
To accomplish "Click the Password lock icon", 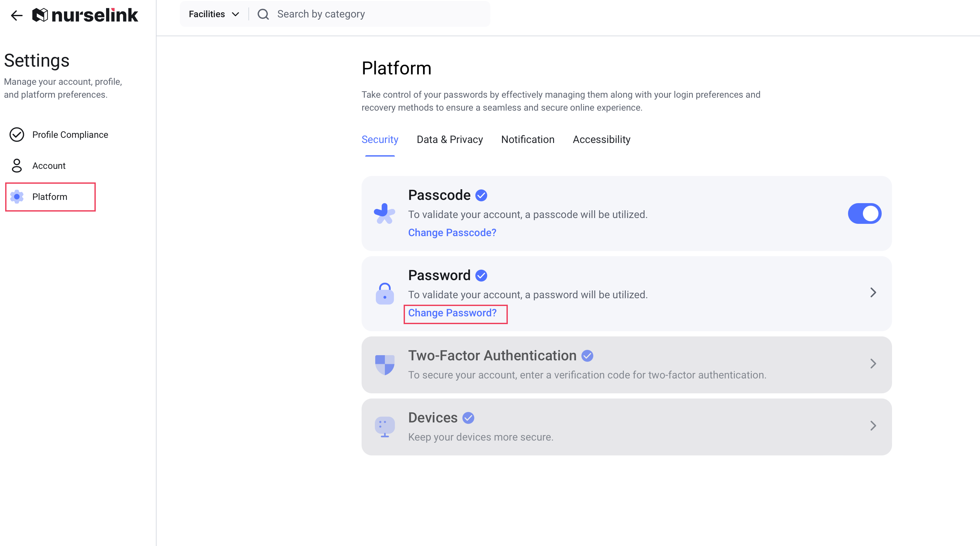I will [x=385, y=293].
